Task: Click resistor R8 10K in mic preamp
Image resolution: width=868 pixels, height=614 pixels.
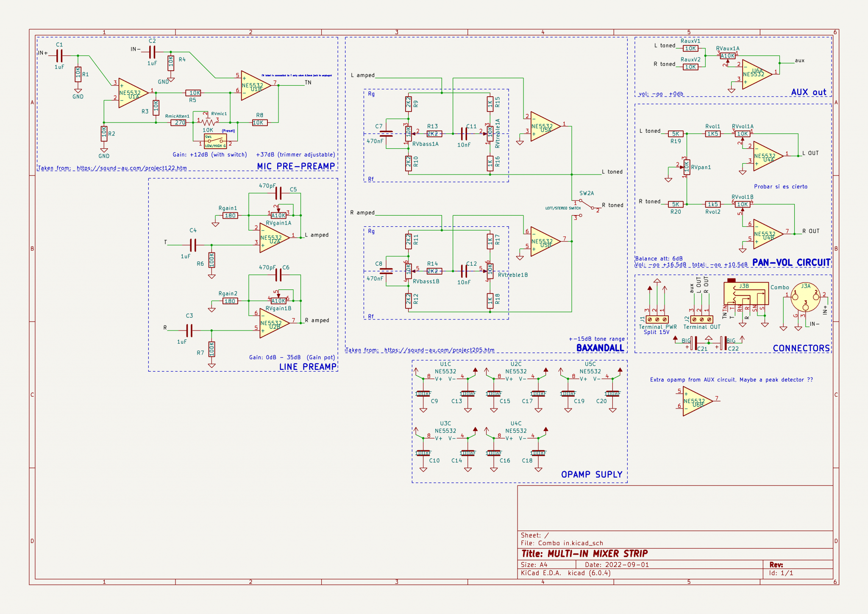Action: coord(259,122)
